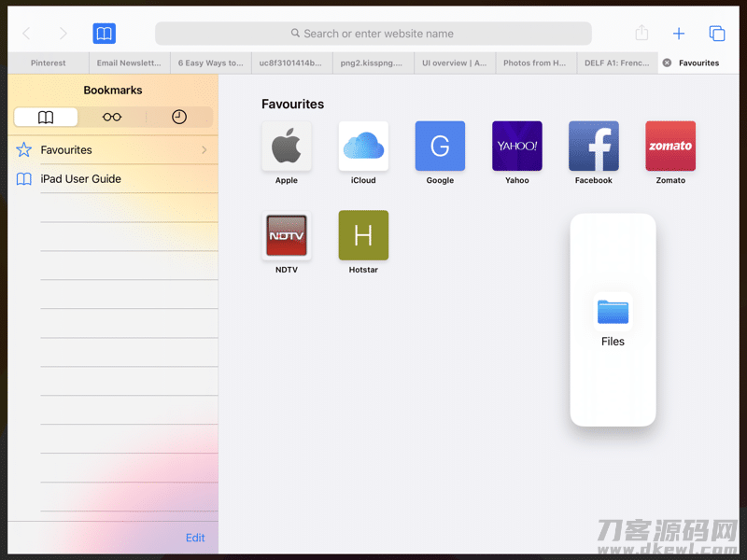Open iPad User Guide bookmark
Screen dimensions: 747x560
pyautogui.click(x=113, y=179)
